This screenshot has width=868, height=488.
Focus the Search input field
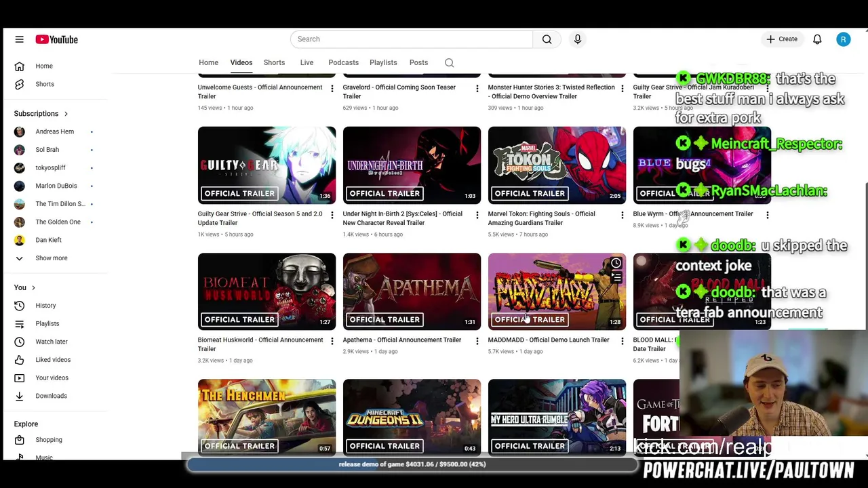[x=412, y=39]
